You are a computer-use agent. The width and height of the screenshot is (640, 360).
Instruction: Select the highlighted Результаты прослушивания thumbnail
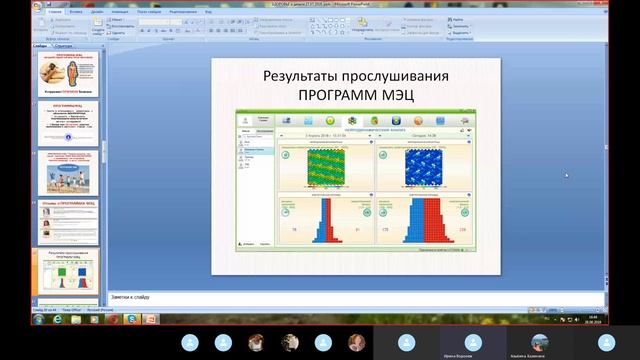68,272
